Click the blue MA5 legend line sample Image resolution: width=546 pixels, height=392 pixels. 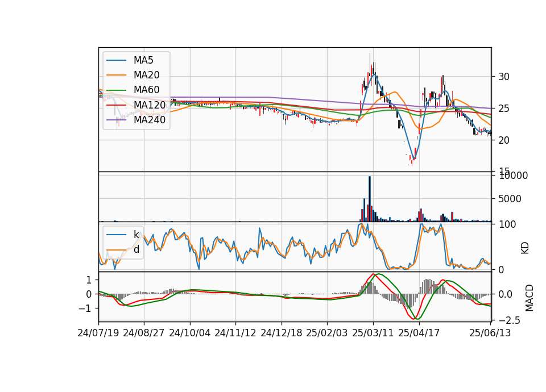(x=116, y=61)
